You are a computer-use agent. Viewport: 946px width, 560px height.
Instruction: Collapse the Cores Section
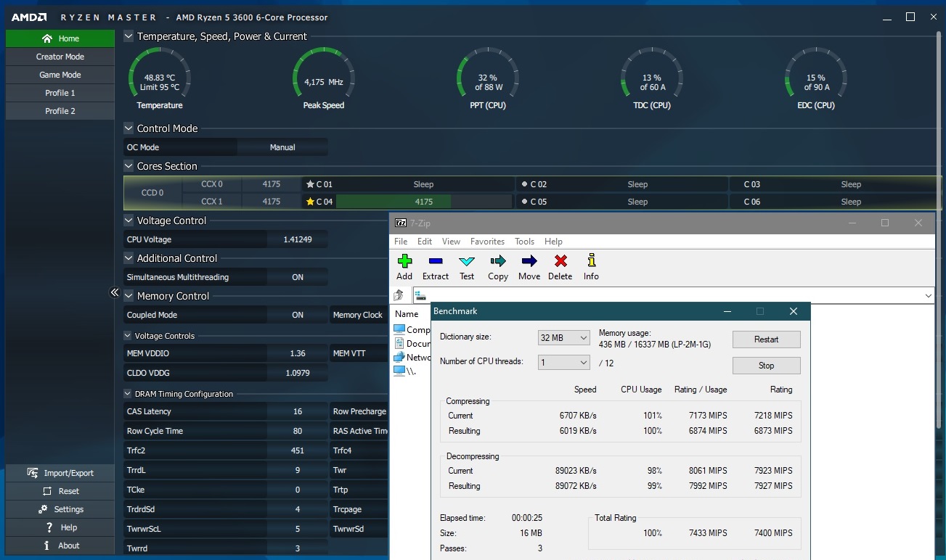click(129, 166)
